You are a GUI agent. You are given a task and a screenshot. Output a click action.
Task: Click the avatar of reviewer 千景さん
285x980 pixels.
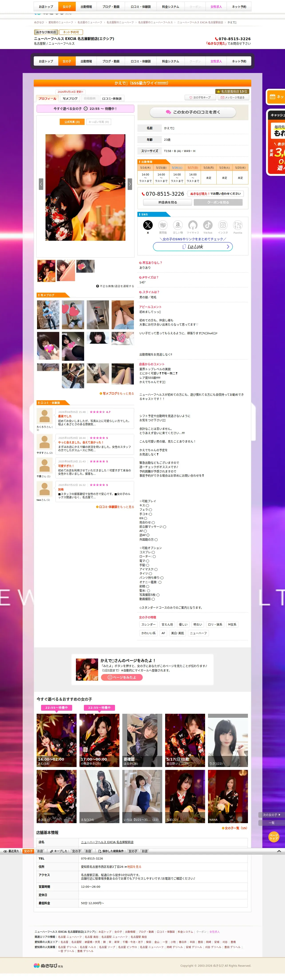45,466
